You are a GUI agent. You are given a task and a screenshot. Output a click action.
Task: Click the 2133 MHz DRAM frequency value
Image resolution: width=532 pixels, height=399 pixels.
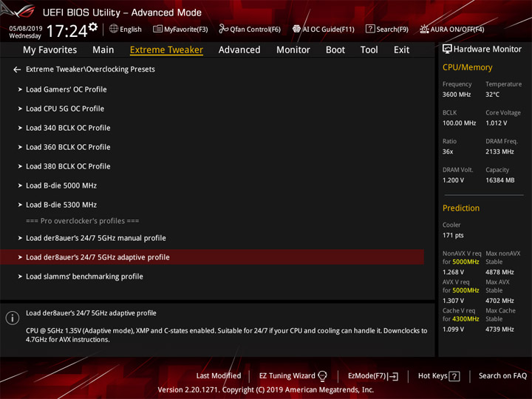point(499,151)
